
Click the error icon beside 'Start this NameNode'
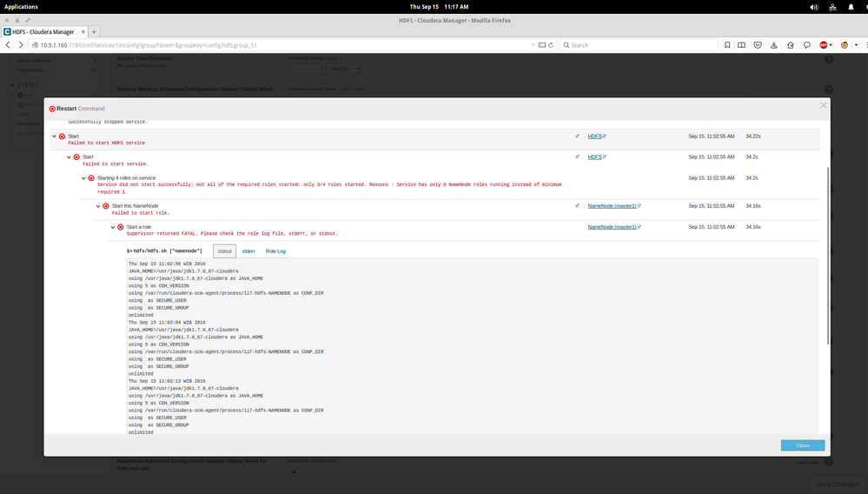tap(106, 206)
